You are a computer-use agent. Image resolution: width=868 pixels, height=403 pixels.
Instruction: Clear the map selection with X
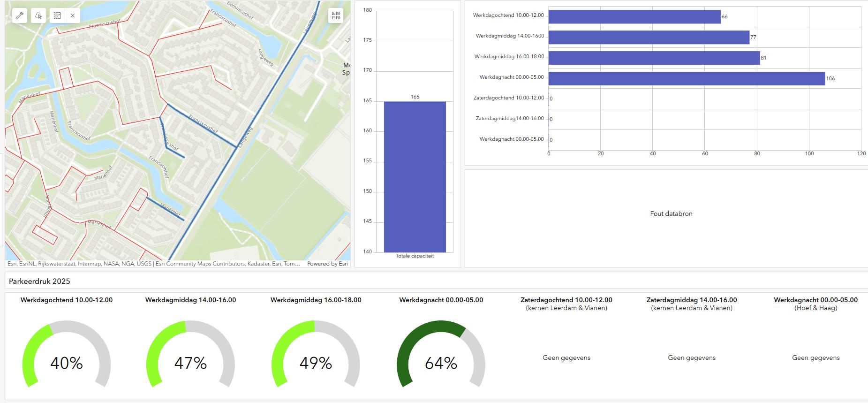pos(73,15)
